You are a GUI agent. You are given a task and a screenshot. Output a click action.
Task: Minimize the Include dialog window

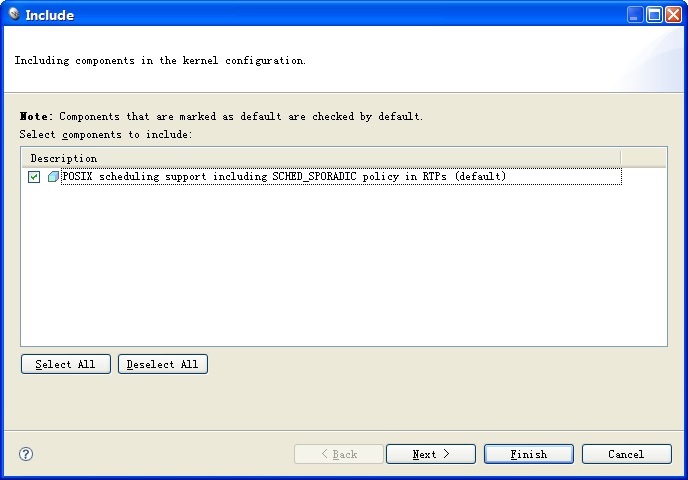[635, 14]
